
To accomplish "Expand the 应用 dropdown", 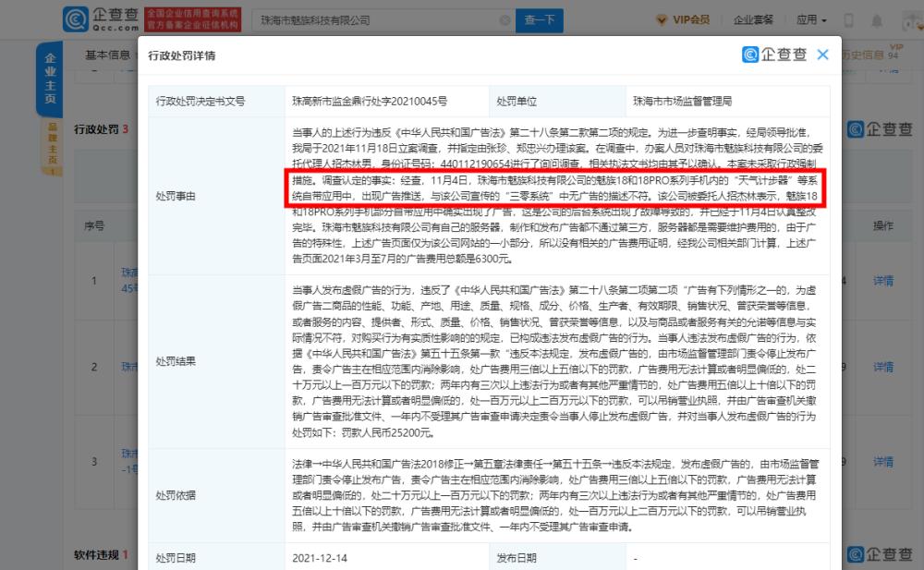I will pyautogui.click(x=811, y=20).
